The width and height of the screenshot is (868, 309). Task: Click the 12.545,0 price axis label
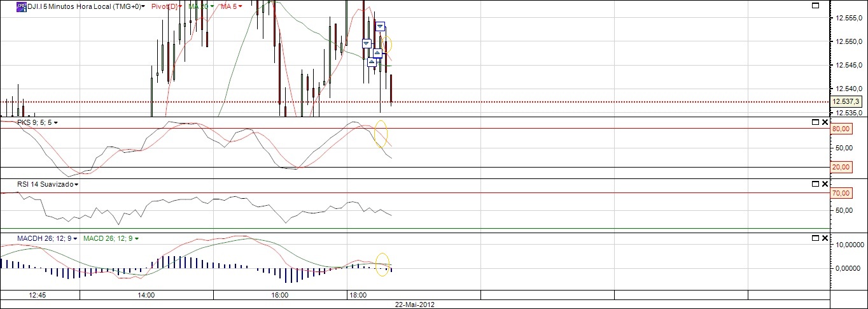point(848,65)
